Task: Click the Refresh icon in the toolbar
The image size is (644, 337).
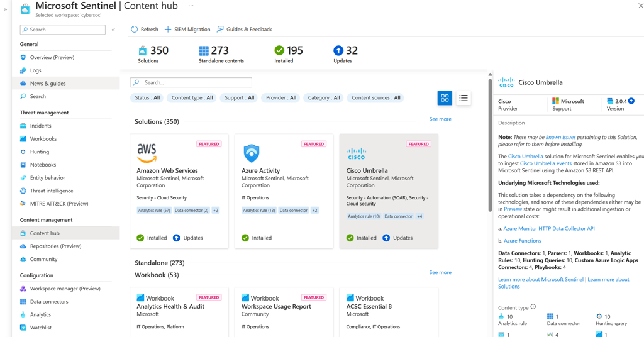Action: pyautogui.click(x=135, y=29)
